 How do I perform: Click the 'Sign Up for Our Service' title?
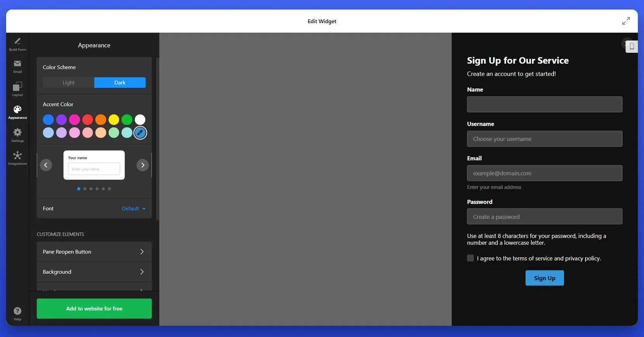(x=518, y=60)
